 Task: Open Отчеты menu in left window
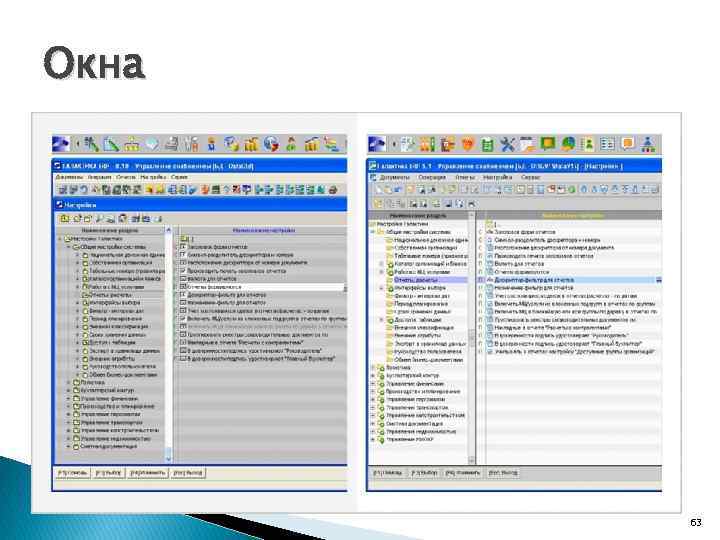coord(125,177)
